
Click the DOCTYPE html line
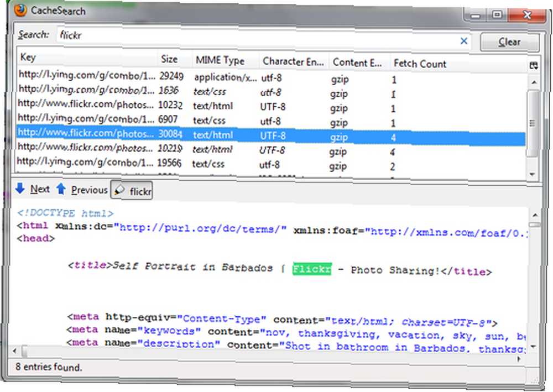(66, 213)
